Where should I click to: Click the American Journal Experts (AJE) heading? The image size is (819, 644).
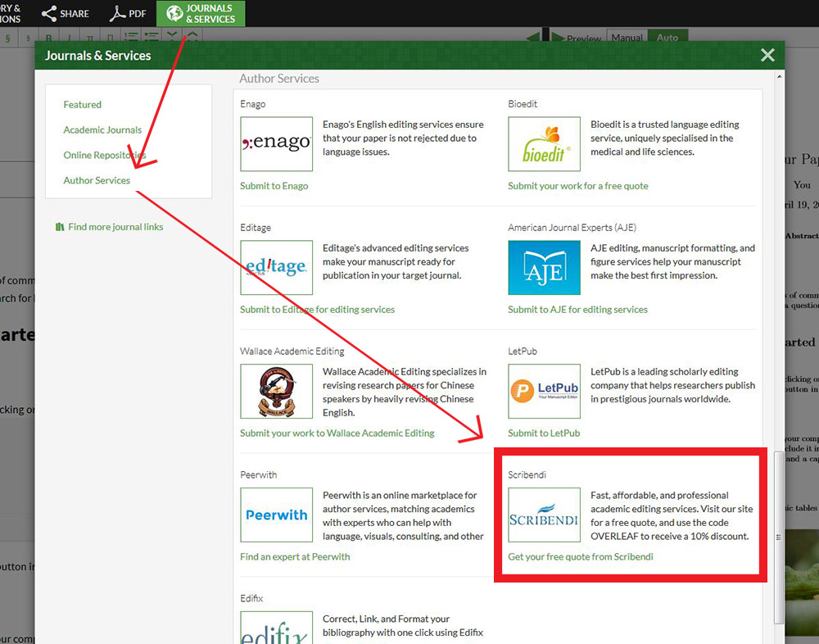pyautogui.click(x=572, y=228)
